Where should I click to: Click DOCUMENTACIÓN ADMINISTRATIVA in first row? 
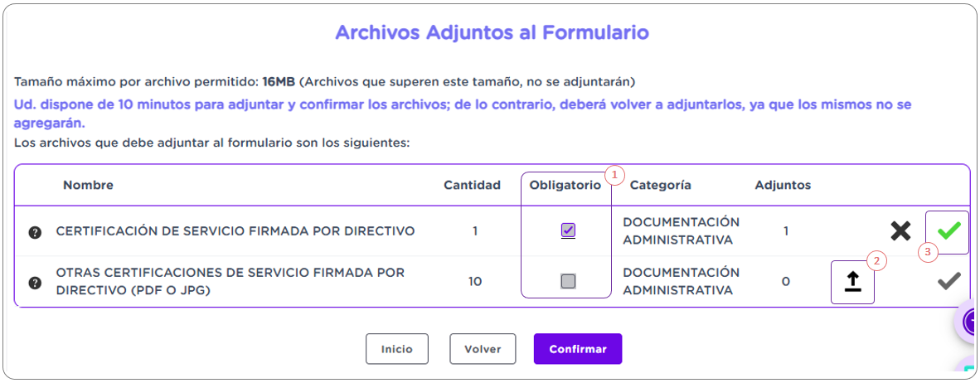click(x=682, y=231)
